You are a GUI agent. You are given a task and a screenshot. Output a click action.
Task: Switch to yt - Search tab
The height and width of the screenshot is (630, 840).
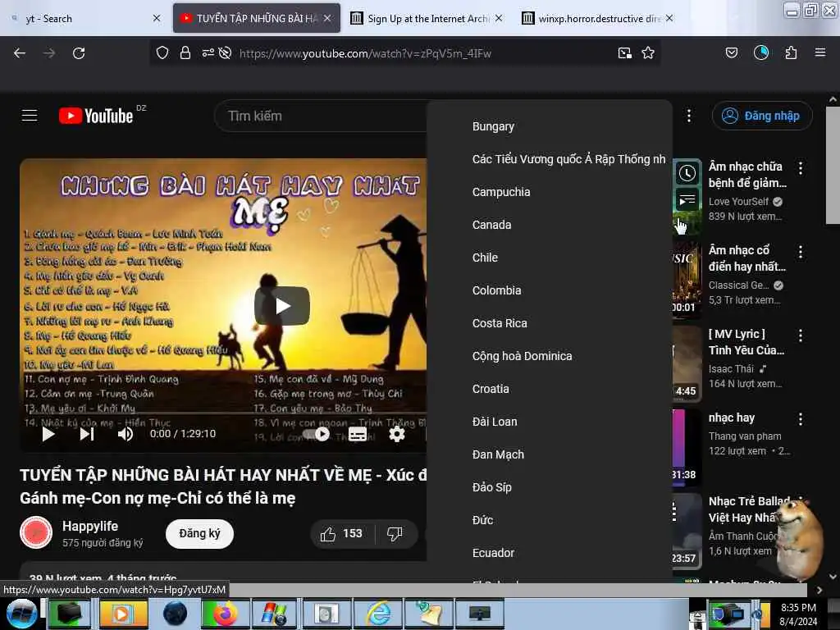[85, 18]
